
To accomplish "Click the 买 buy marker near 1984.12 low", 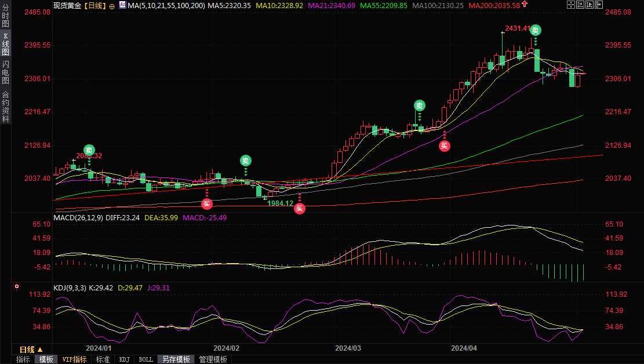I will 299,209.
